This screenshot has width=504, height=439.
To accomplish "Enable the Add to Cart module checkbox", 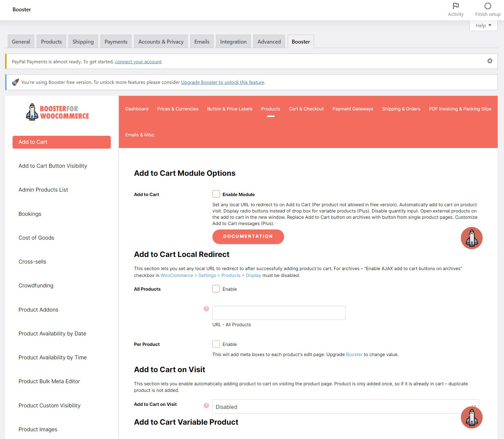I will pyautogui.click(x=216, y=194).
